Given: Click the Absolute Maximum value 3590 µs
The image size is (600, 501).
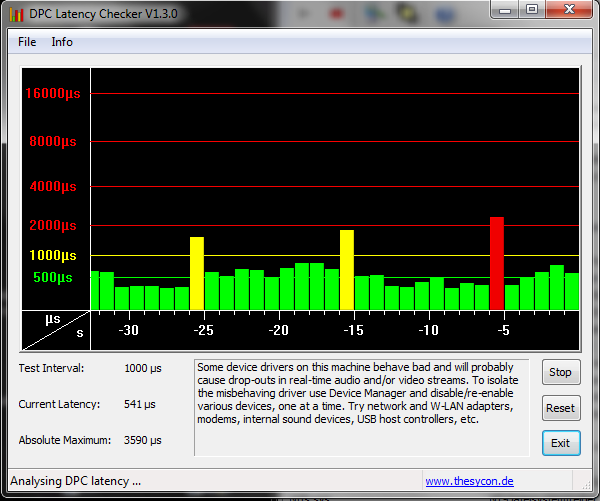Looking at the screenshot, I should click(142, 440).
